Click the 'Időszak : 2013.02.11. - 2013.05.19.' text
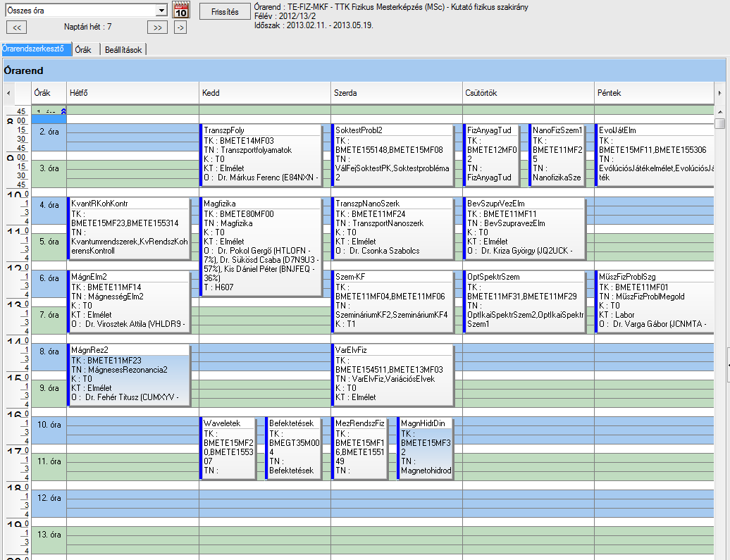Viewport: 730px width, 560px height. pyautogui.click(x=314, y=25)
